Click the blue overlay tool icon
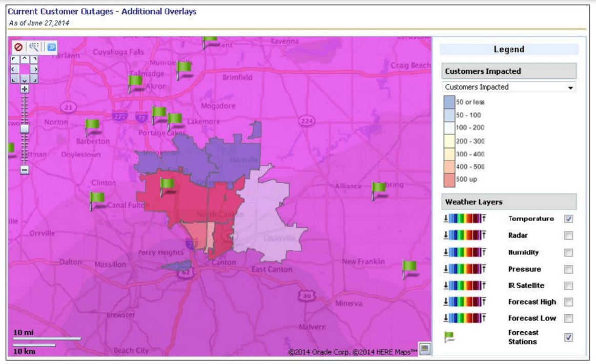 point(50,47)
